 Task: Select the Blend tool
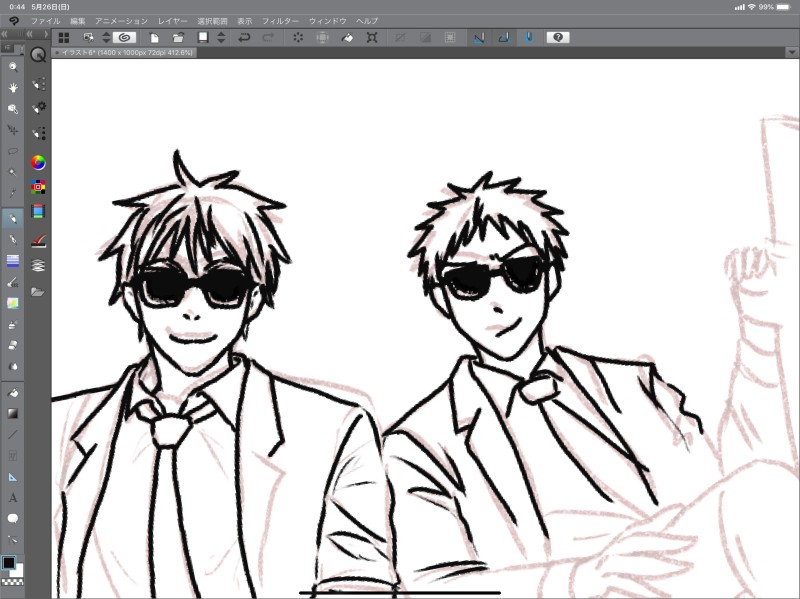coord(13,366)
